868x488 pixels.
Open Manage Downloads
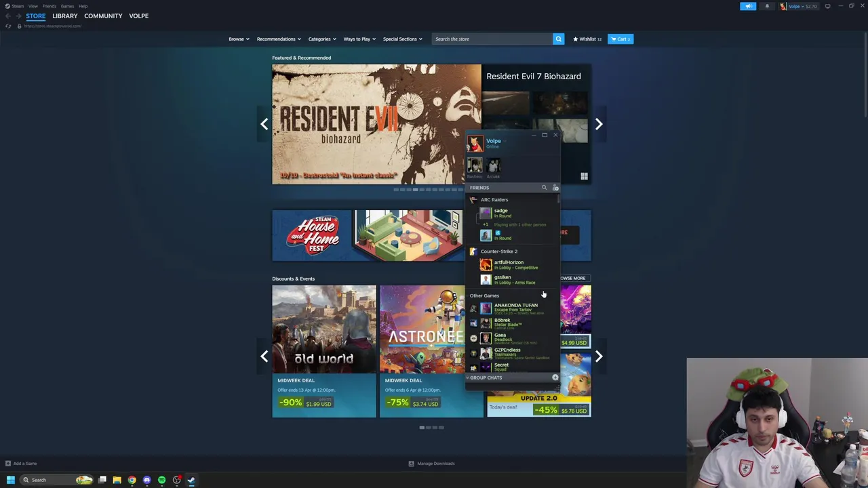point(432,464)
